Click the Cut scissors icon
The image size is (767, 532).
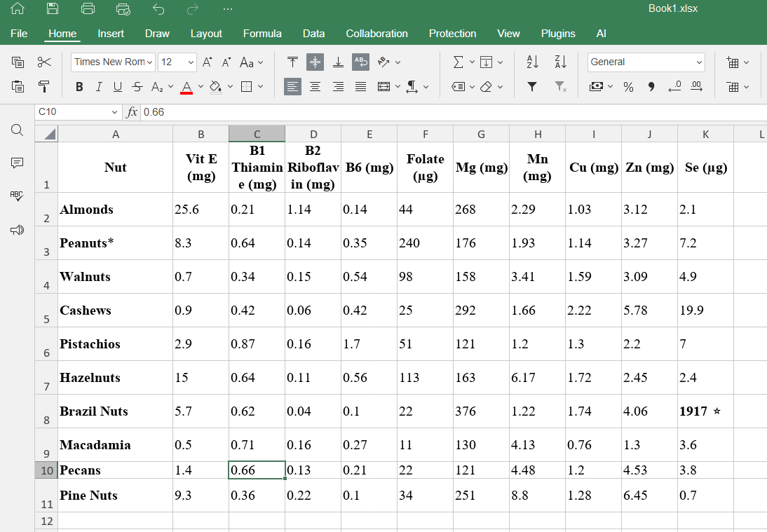[44, 62]
